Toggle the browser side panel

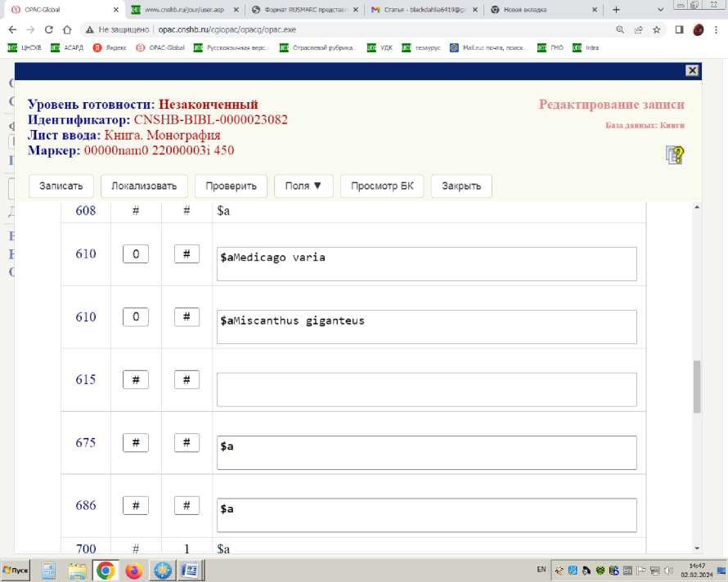(x=679, y=29)
